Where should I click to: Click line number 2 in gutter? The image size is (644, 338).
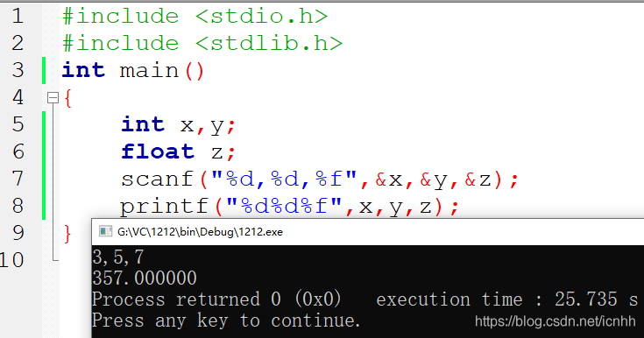[x=18, y=44]
